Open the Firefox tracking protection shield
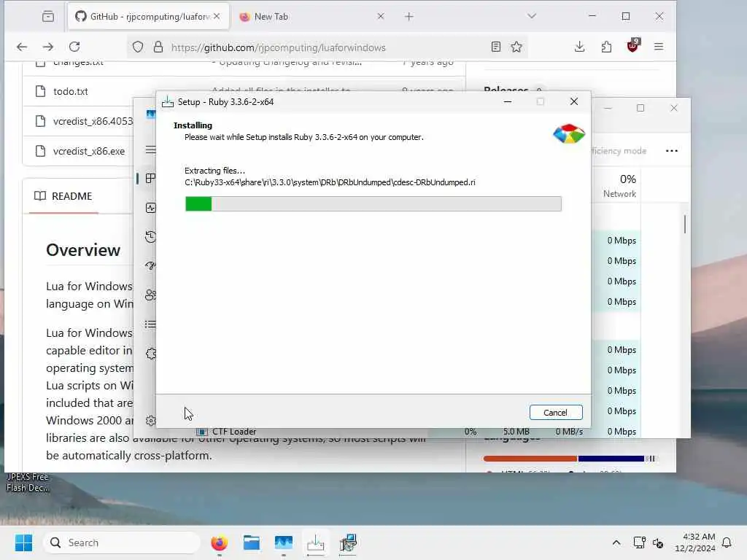Image resolution: width=747 pixels, height=560 pixels. pyautogui.click(x=138, y=47)
